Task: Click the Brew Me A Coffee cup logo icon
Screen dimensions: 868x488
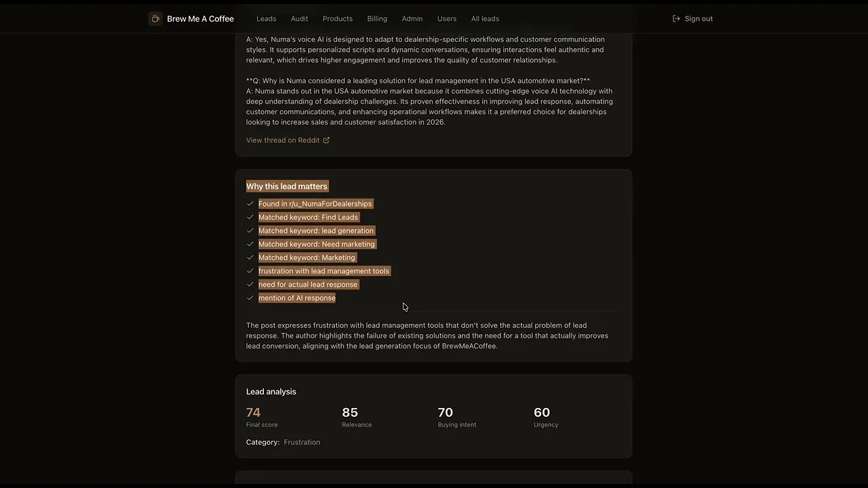Action: [x=155, y=19]
